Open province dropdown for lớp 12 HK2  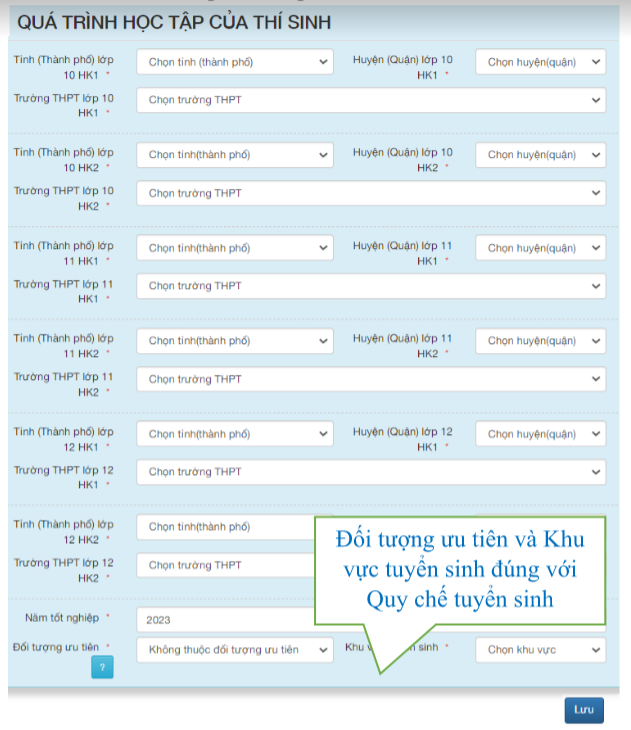coord(226,527)
